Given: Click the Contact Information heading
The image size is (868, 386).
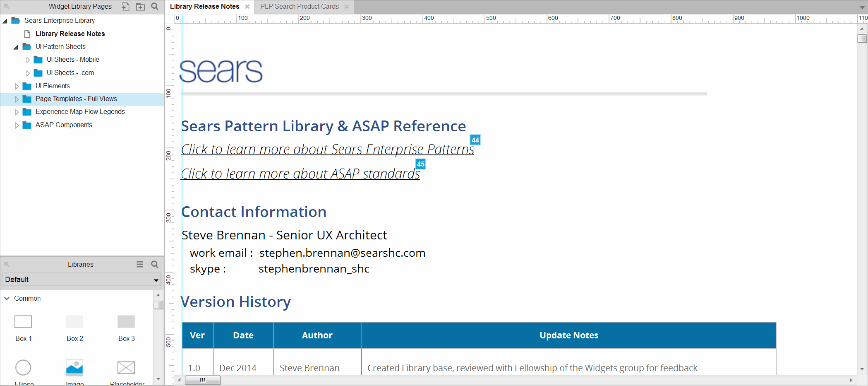Looking at the screenshot, I should (254, 212).
